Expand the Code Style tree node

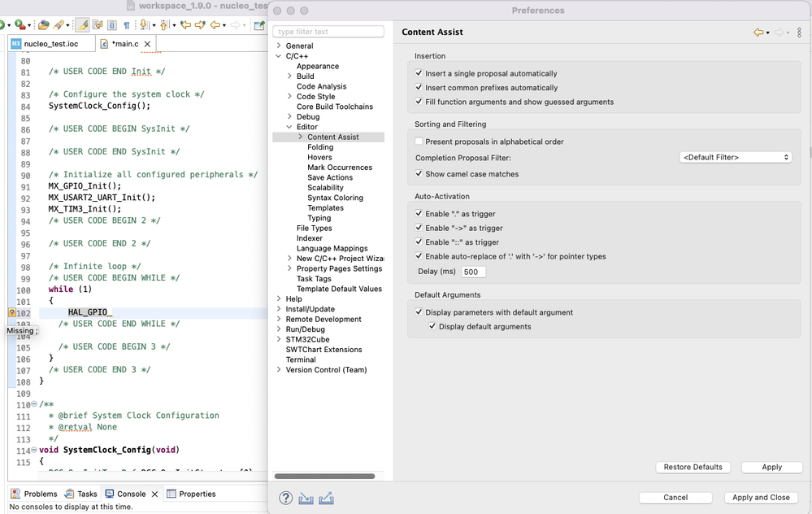(289, 96)
